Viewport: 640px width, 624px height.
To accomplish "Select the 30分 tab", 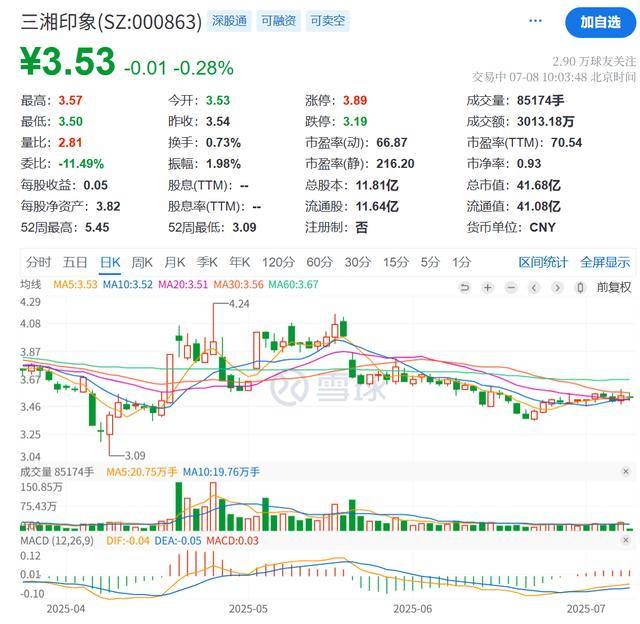I will [x=358, y=262].
